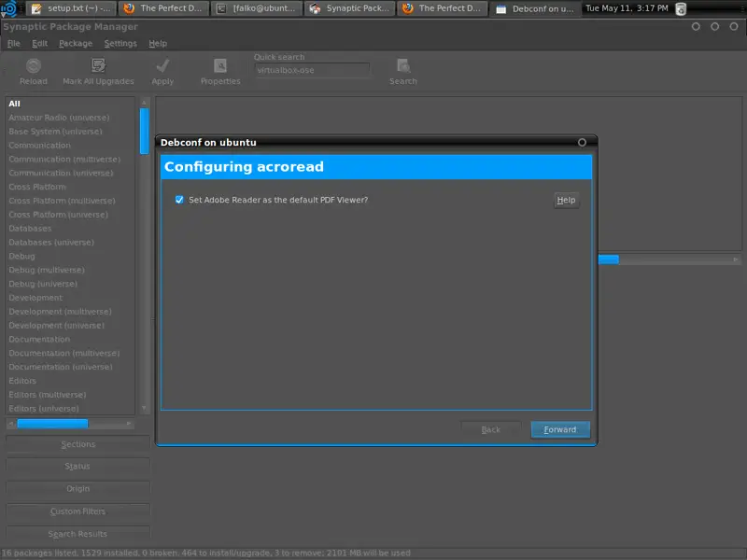Image resolution: width=747 pixels, height=560 pixels.
Task: Click the Search Results button
Action: (78, 534)
